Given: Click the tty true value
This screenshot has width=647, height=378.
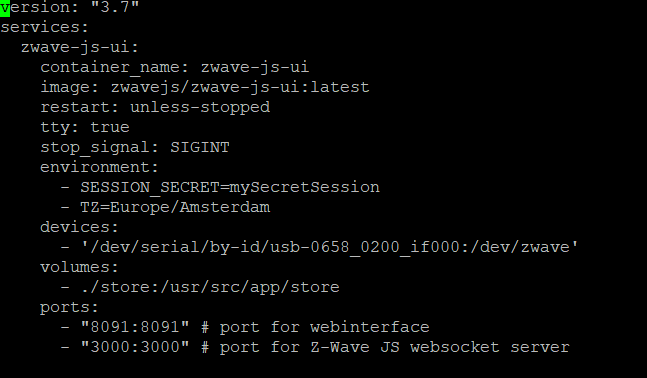Looking at the screenshot, I should [x=110, y=127].
